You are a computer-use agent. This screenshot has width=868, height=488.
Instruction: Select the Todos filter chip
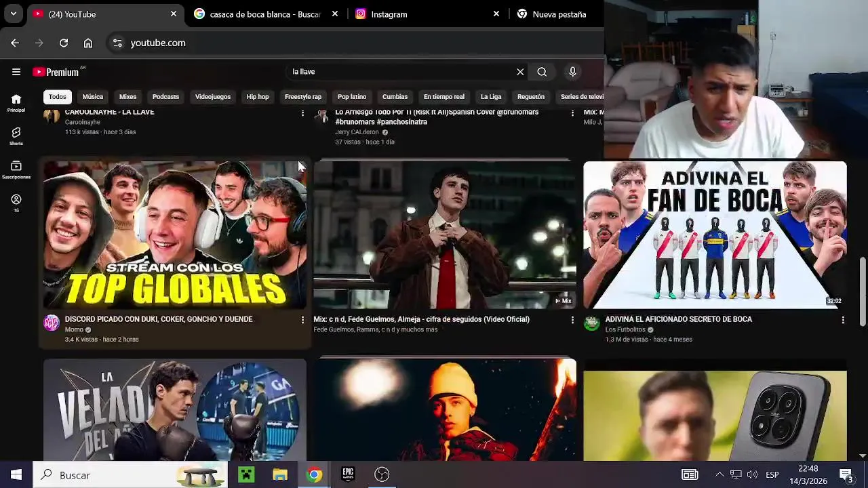point(58,97)
